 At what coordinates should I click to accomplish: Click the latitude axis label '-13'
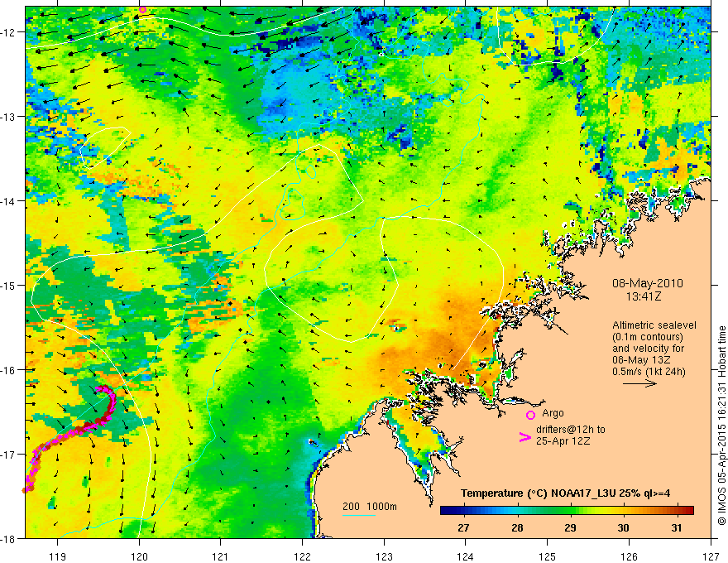[x=8, y=117]
